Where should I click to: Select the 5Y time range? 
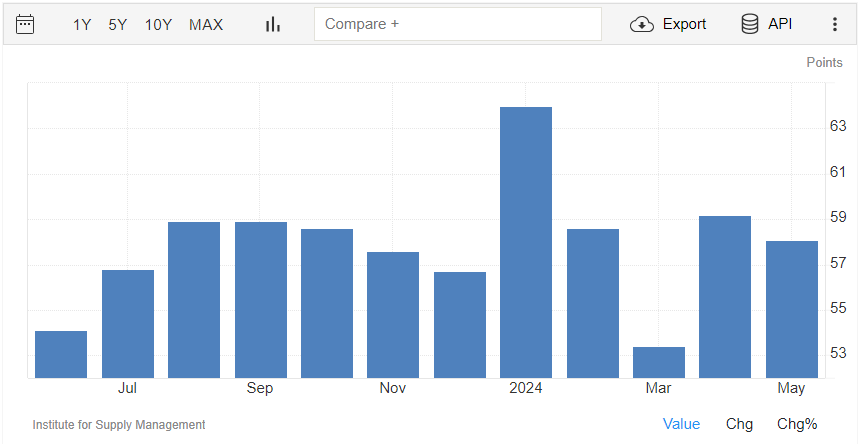tap(118, 25)
